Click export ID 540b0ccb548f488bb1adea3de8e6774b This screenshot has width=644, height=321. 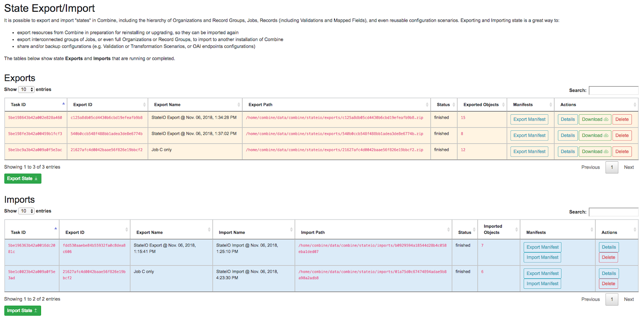(x=107, y=134)
